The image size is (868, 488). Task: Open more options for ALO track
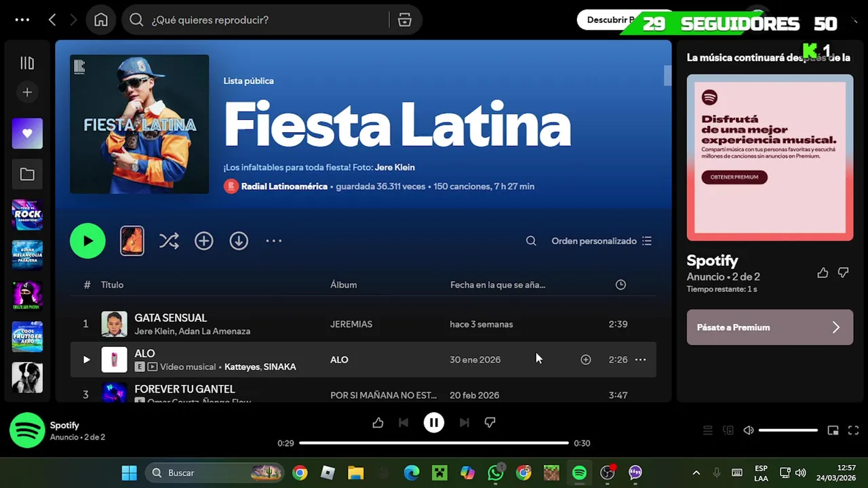[x=640, y=359]
